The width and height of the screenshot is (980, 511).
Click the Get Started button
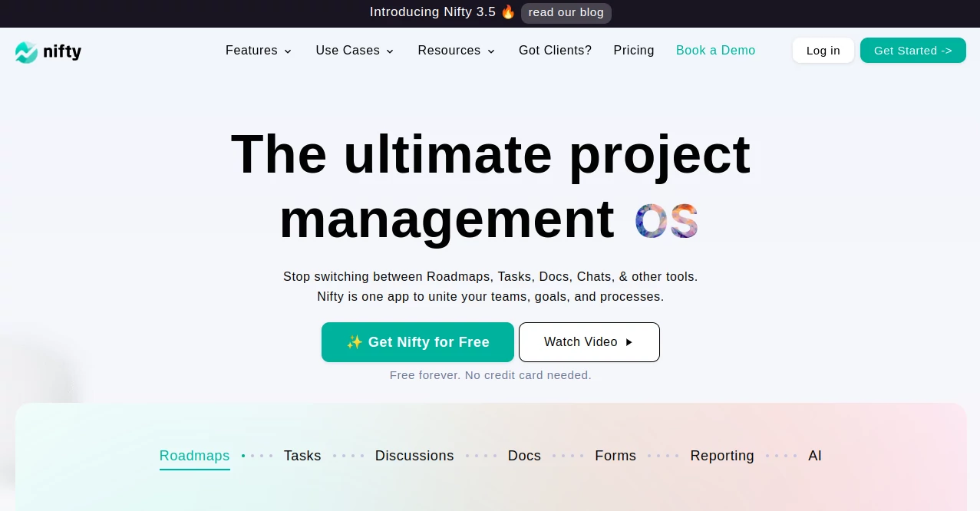[x=912, y=51]
